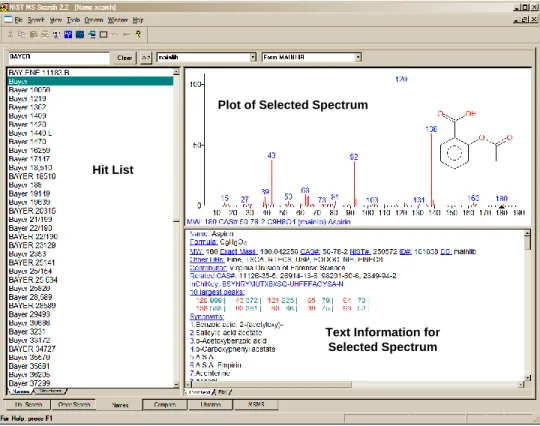The height and width of the screenshot is (426, 540).
Task: Select hit 'BAYER 34727'
Action: (90, 349)
